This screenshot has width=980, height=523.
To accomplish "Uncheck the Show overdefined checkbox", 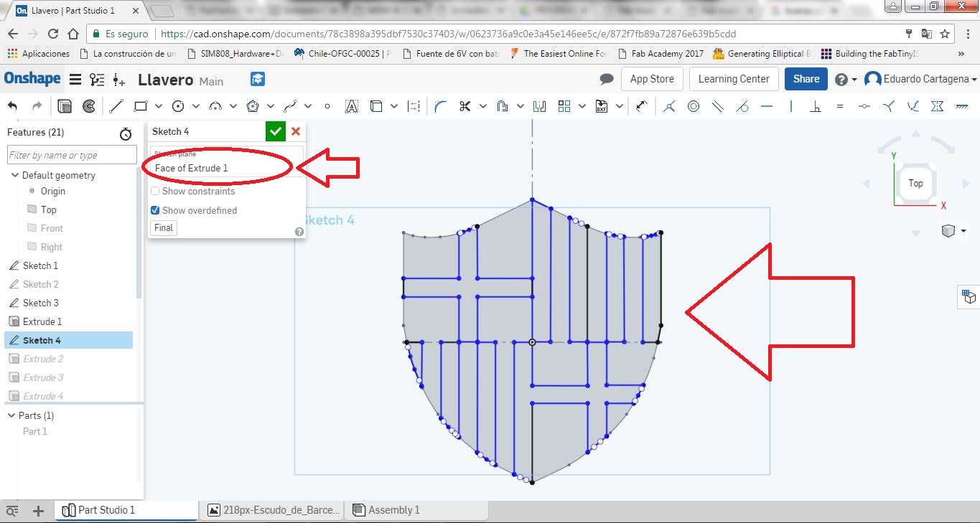I will (x=155, y=210).
